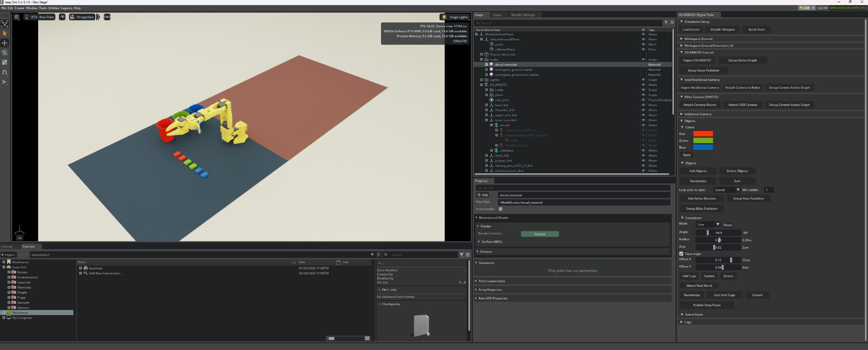Click the viewport streaming broadcast icon

pos(107,17)
